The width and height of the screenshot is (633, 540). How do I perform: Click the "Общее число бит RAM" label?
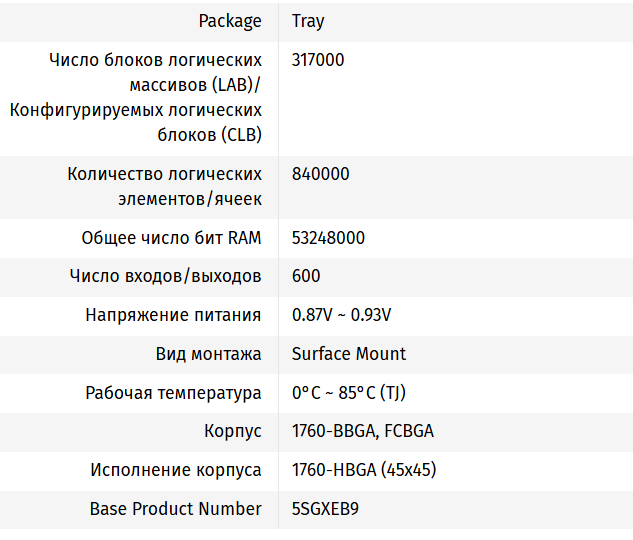click(172, 238)
